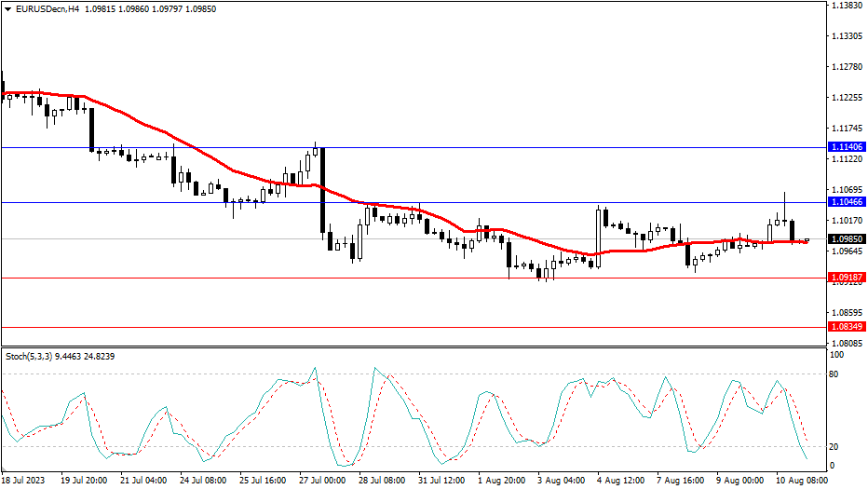Select the blue horizontal line at 1.11406
The image size is (868, 489).
pos(466,147)
